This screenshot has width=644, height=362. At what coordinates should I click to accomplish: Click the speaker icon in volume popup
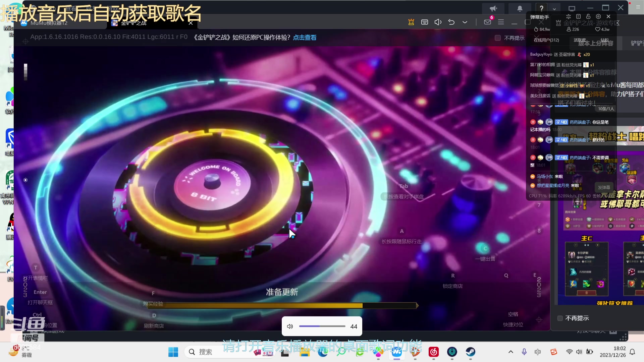290,326
